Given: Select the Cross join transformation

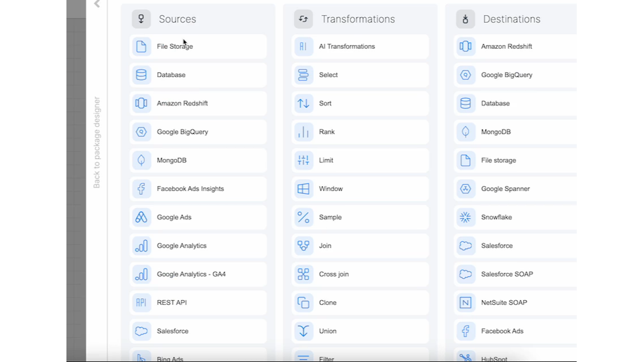Looking at the screenshot, I should coord(333,274).
